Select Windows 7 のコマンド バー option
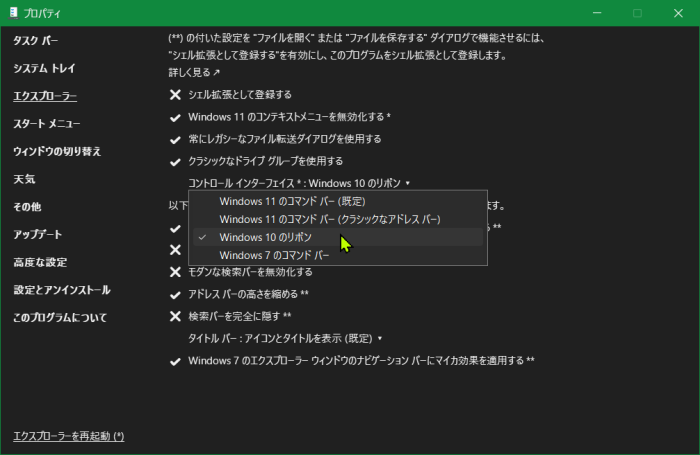This screenshot has width=700, height=455. (x=274, y=255)
